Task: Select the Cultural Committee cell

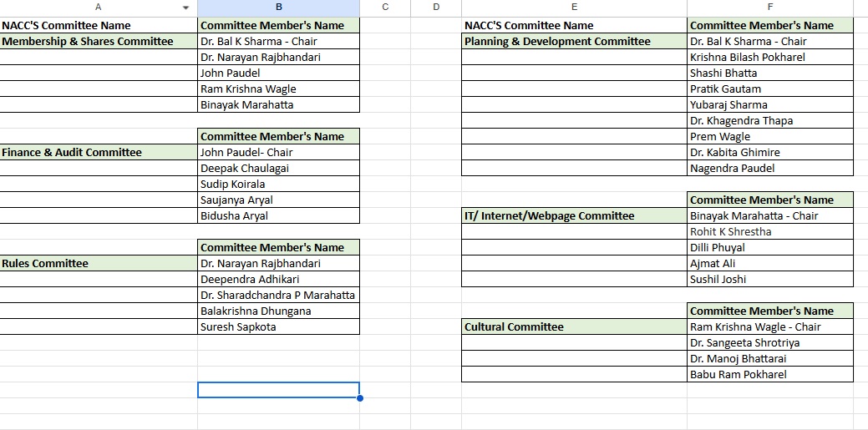Action: [x=574, y=326]
